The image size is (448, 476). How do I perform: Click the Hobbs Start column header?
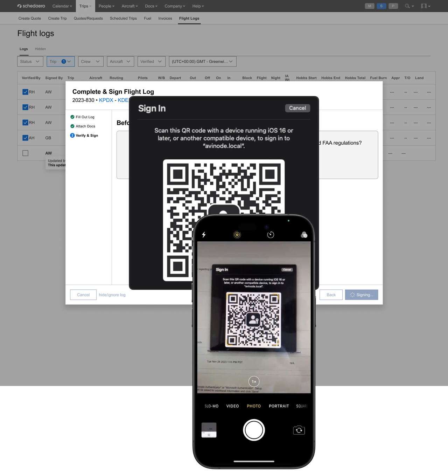(x=306, y=78)
